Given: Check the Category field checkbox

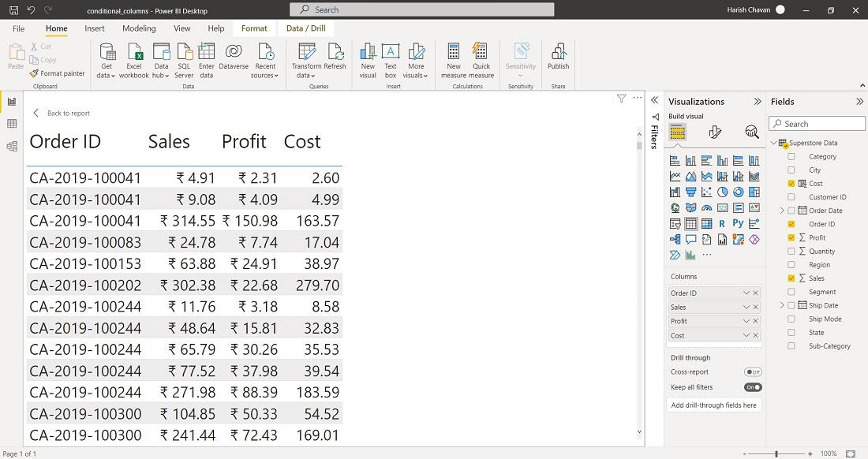Looking at the screenshot, I should tap(791, 157).
